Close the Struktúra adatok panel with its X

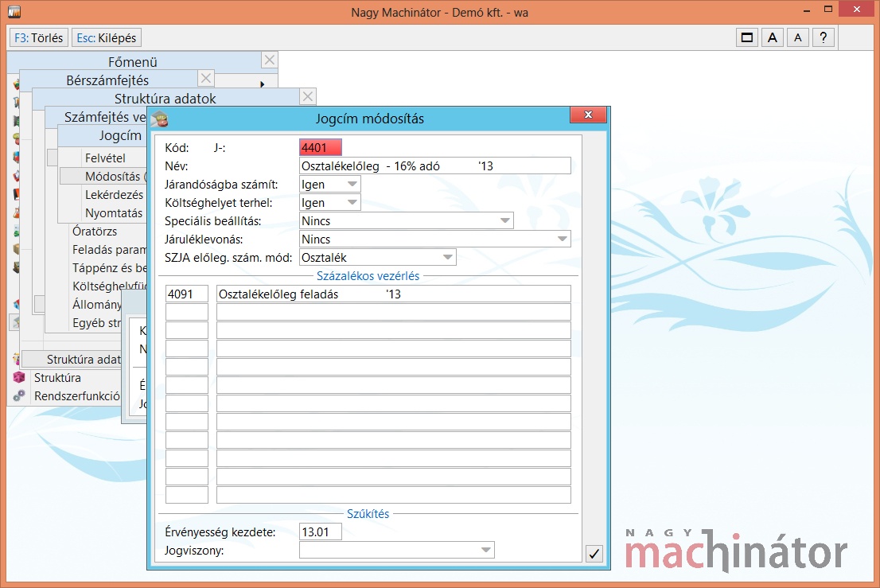308,96
